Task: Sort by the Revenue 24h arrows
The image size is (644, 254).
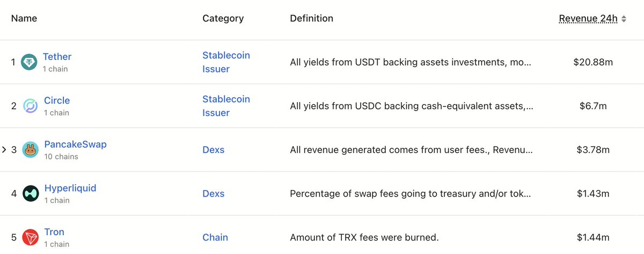Action: tap(623, 19)
